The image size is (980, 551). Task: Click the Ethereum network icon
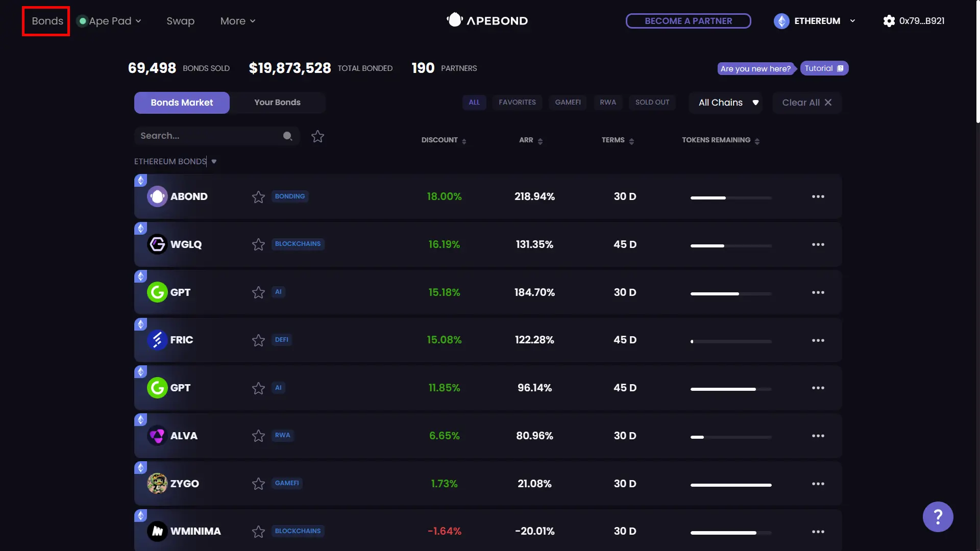tap(781, 21)
